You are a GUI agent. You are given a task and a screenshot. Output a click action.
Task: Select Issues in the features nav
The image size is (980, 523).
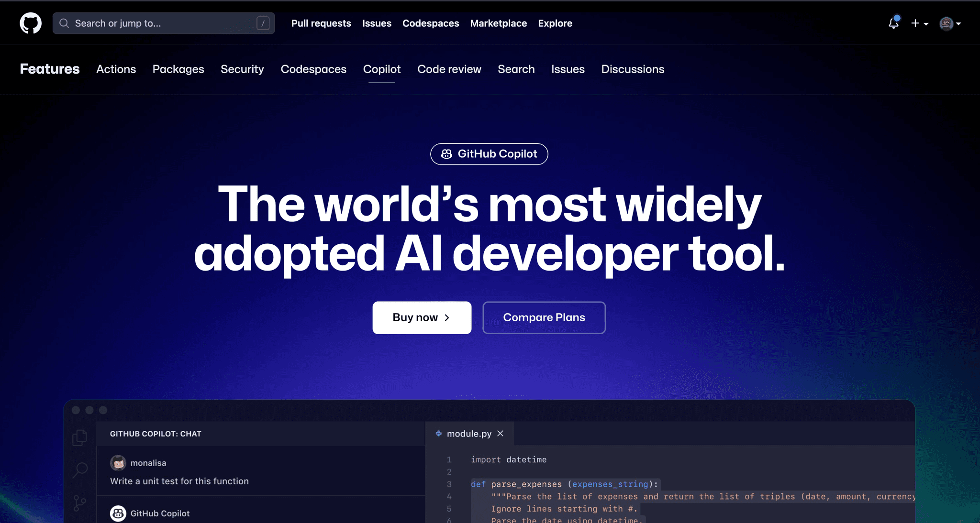point(568,69)
